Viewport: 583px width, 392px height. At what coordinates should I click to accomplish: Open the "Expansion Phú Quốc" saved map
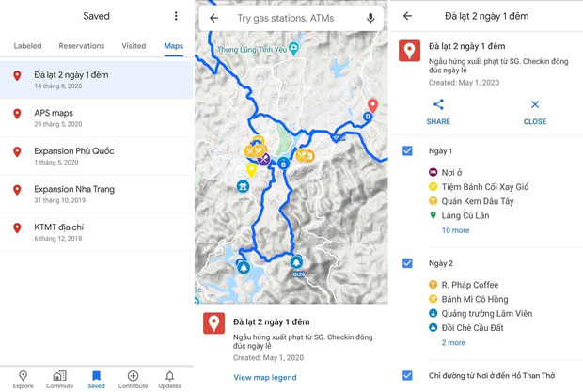point(74,151)
